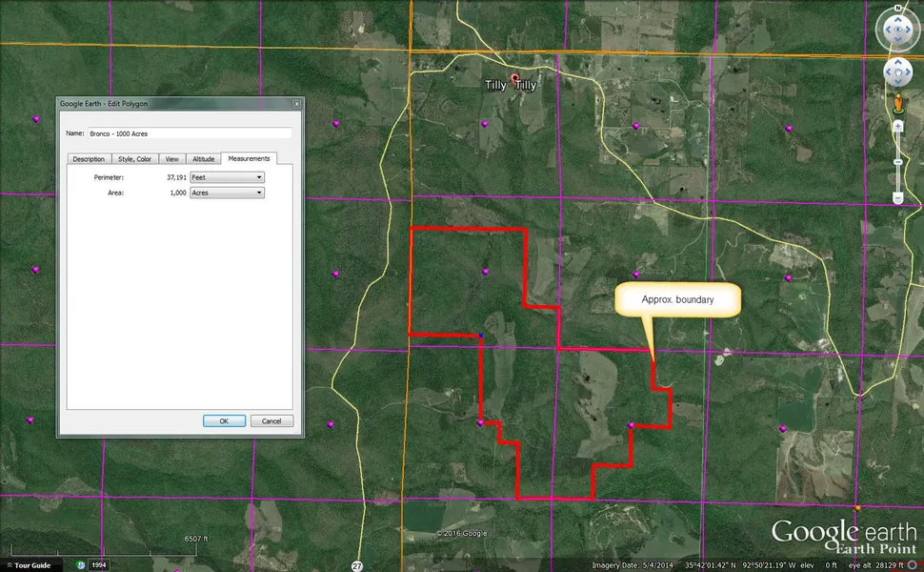Open the Altitude tab

pos(203,159)
